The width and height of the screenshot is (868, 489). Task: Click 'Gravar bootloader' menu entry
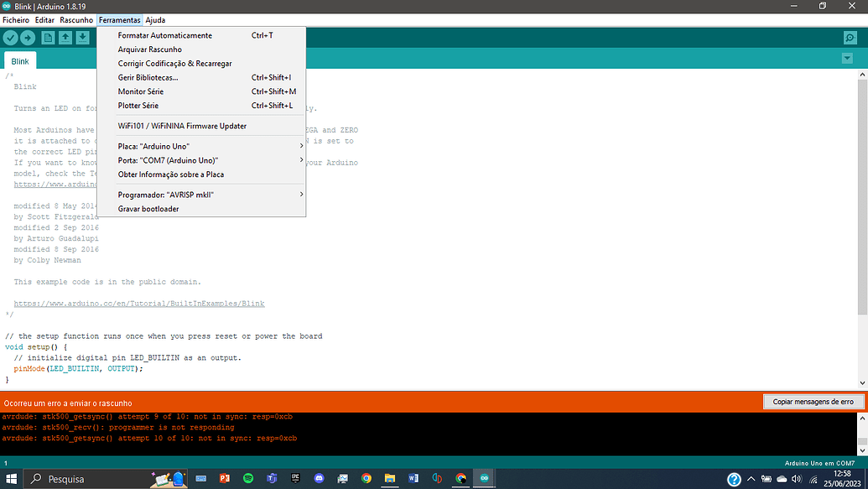[x=148, y=208]
